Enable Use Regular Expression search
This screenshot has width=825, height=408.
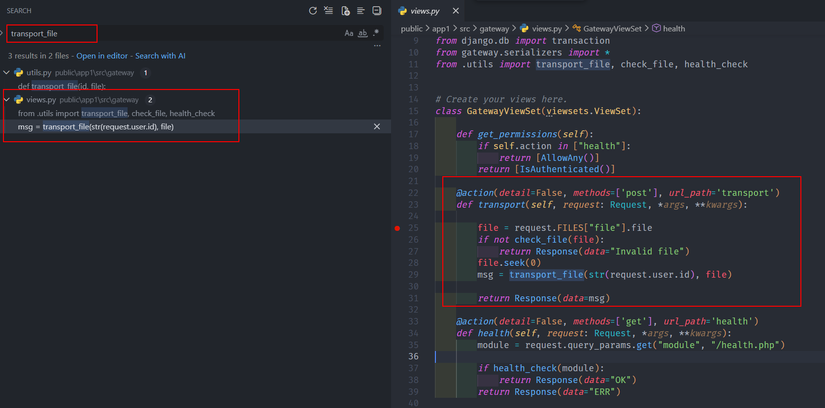coord(375,33)
